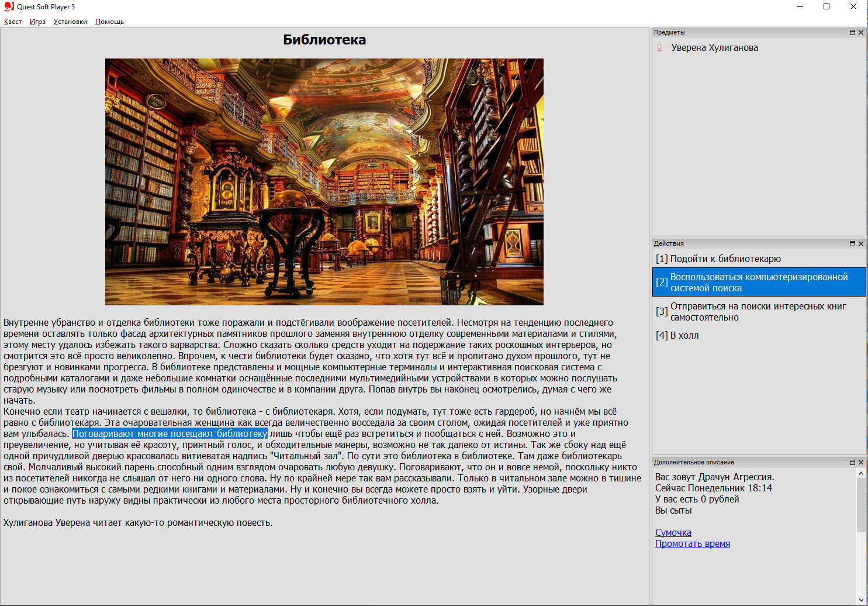The width and height of the screenshot is (868, 606).
Task: Close the Действия panel
Action: pyautogui.click(x=861, y=243)
